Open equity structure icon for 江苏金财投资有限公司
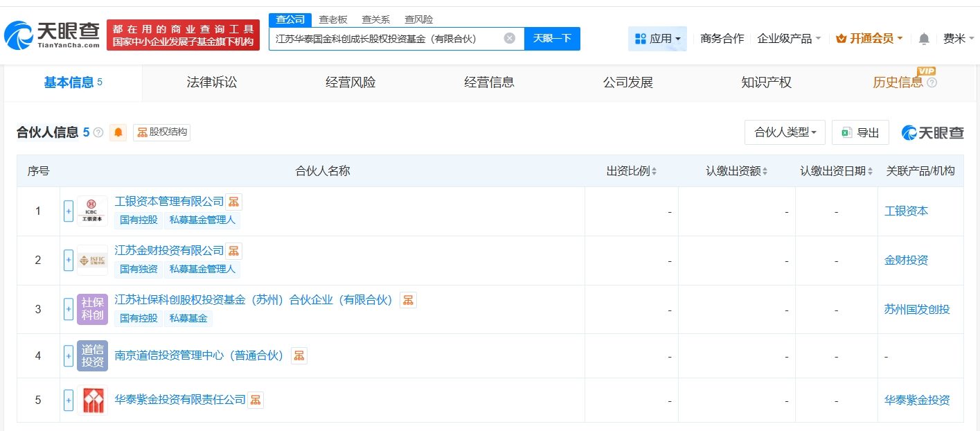The height and width of the screenshot is (431, 980). [x=234, y=250]
